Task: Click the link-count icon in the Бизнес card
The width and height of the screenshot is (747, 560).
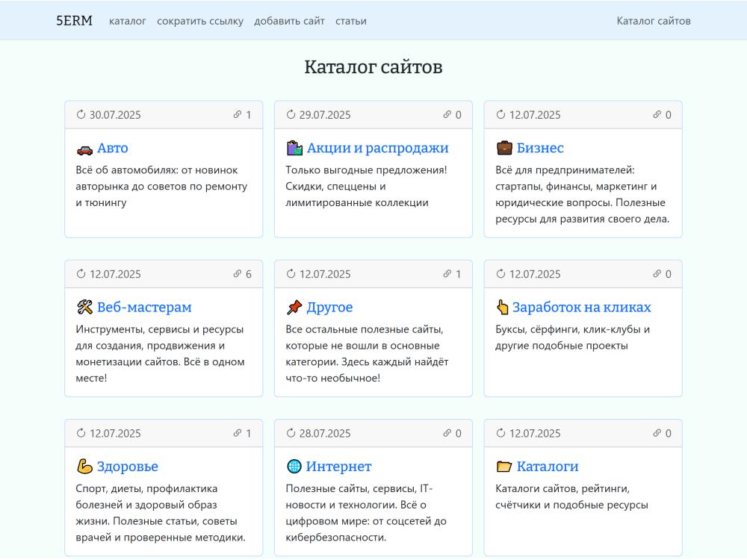Action: (x=657, y=114)
